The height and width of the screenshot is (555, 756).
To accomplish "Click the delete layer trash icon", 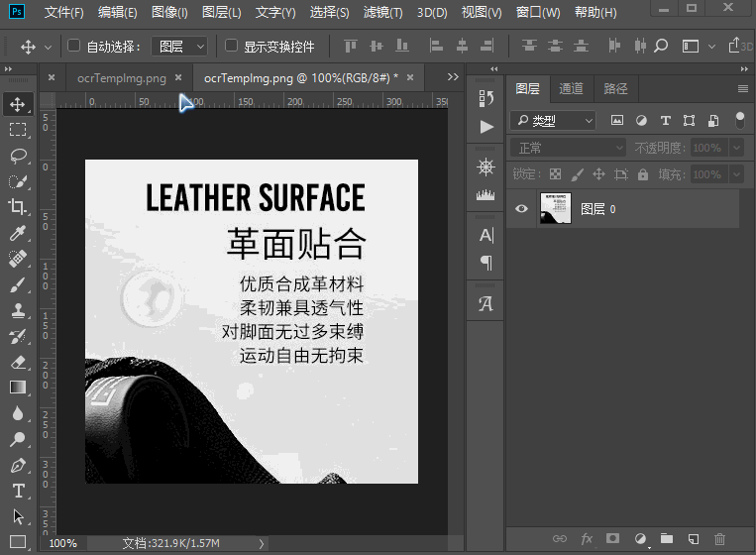I will click(720, 538).
